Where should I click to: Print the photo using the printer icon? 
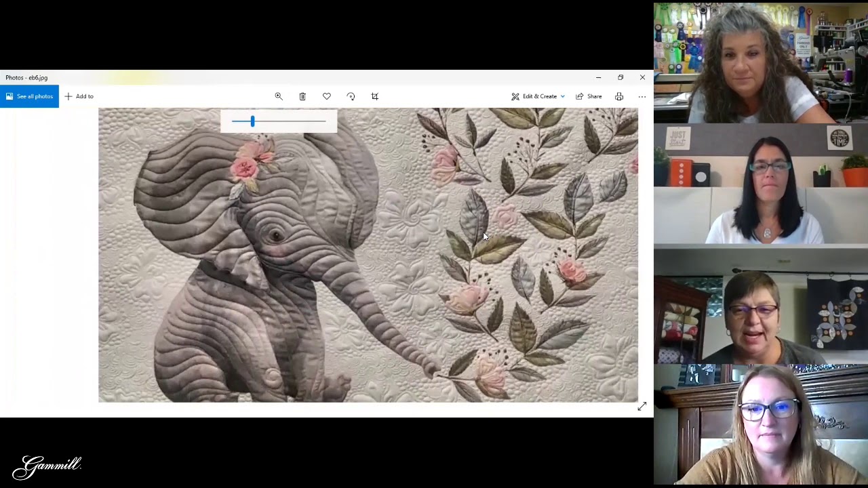click(619, 96)
